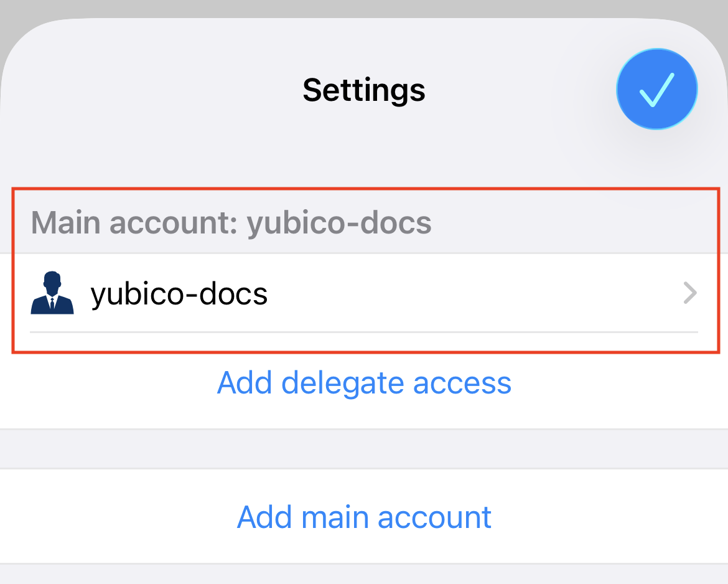Click the separator line under the yubico-docs row

[x=364, y=332]
